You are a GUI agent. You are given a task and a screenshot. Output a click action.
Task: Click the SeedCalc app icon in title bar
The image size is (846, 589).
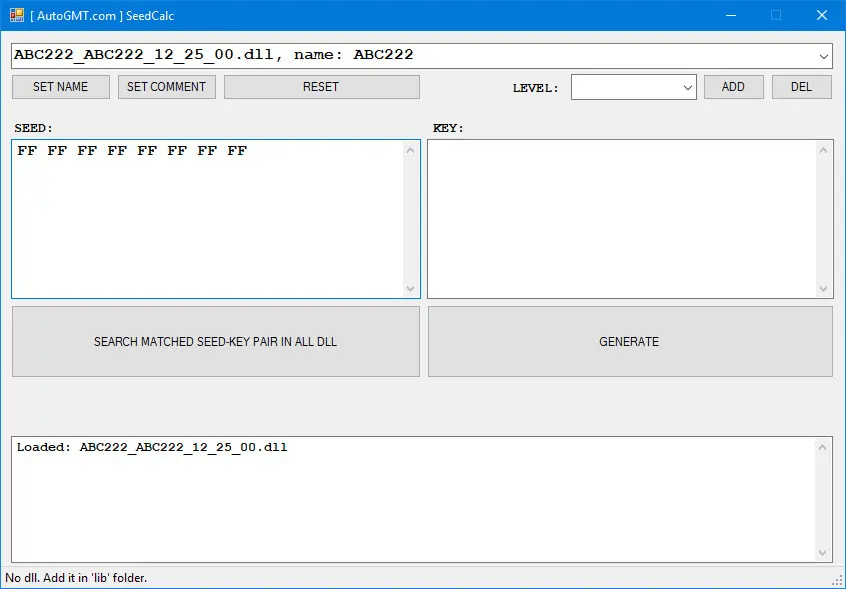tap(16, 15)
